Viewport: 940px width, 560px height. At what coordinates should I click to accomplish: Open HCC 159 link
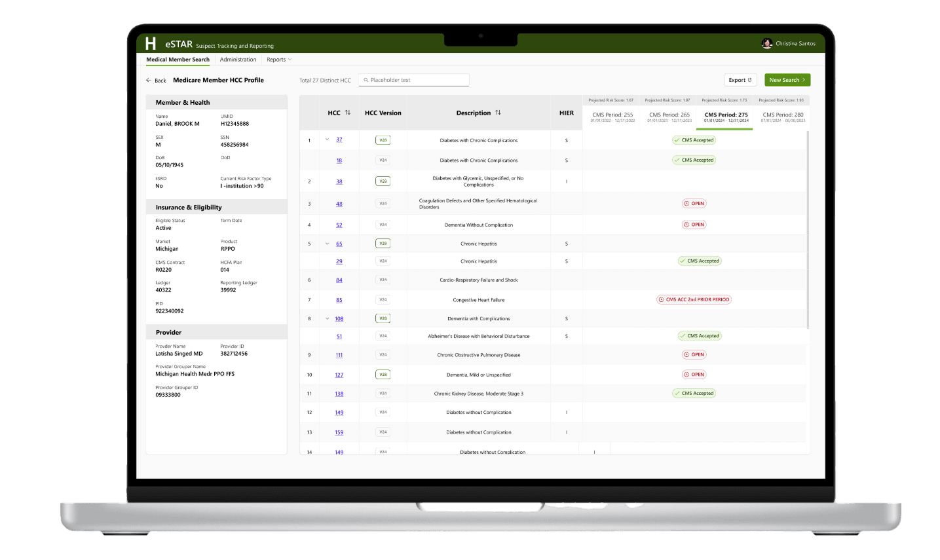point(339,432)
